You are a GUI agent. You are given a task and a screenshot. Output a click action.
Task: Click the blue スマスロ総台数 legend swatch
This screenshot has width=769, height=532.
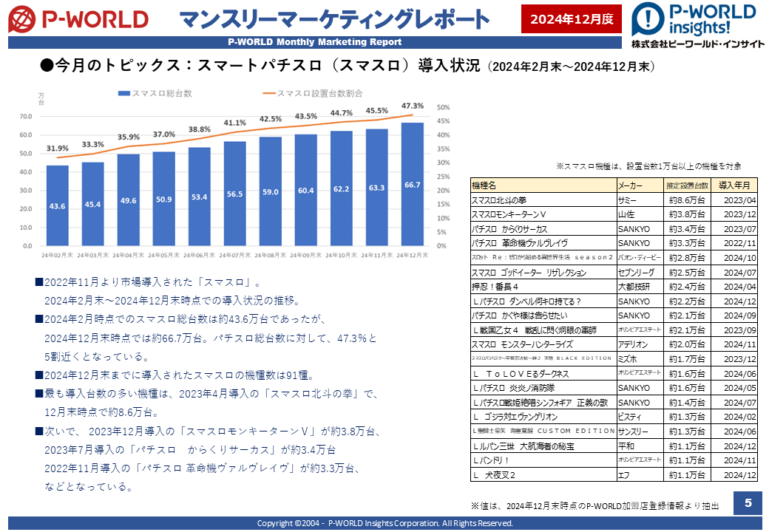124,94
